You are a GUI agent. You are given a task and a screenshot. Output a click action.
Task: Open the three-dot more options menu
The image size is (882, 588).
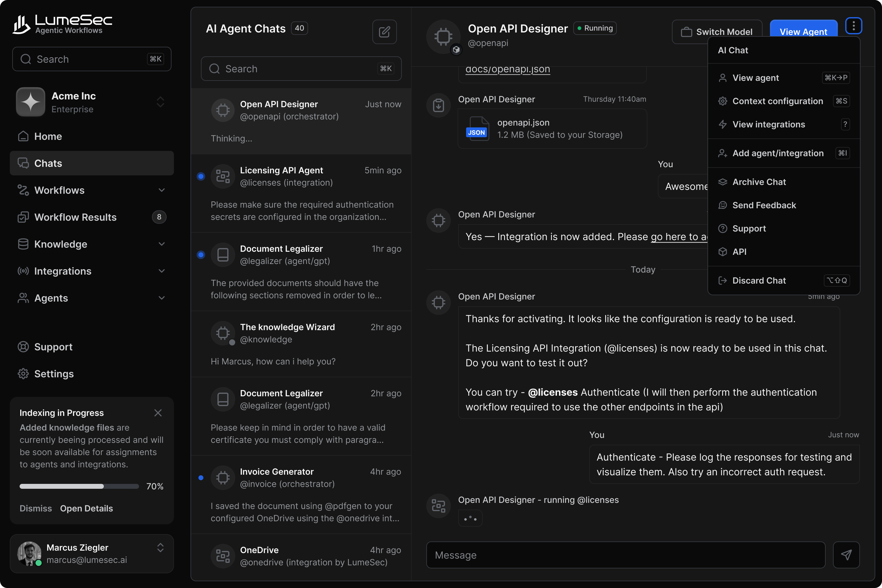click(x=854, y=26)
